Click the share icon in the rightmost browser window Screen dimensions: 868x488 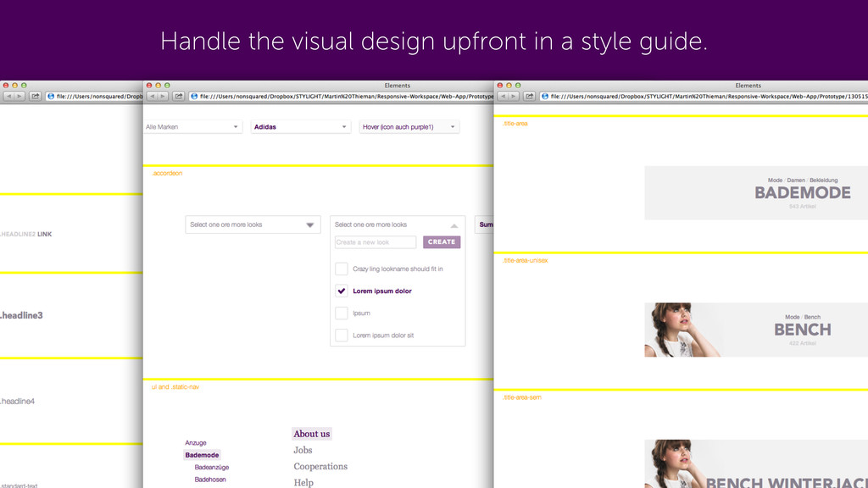pos(530,97)
